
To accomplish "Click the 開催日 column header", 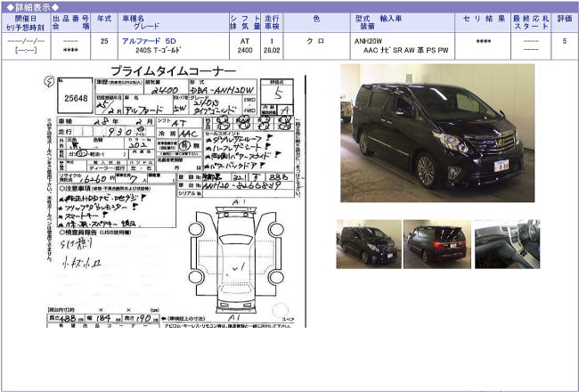I will 26,22.
